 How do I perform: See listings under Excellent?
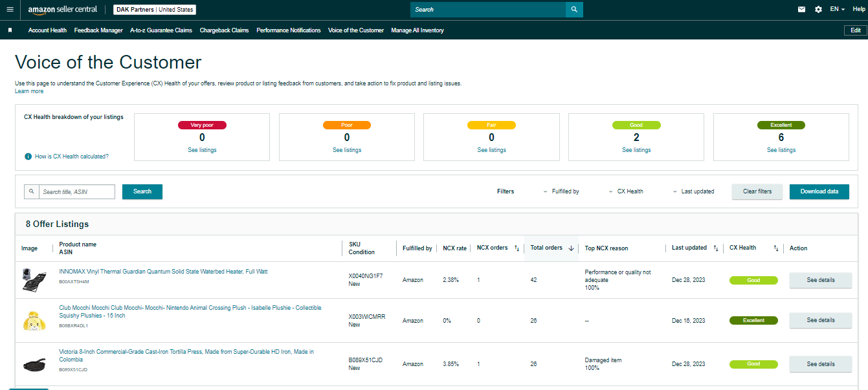point(781,150)
